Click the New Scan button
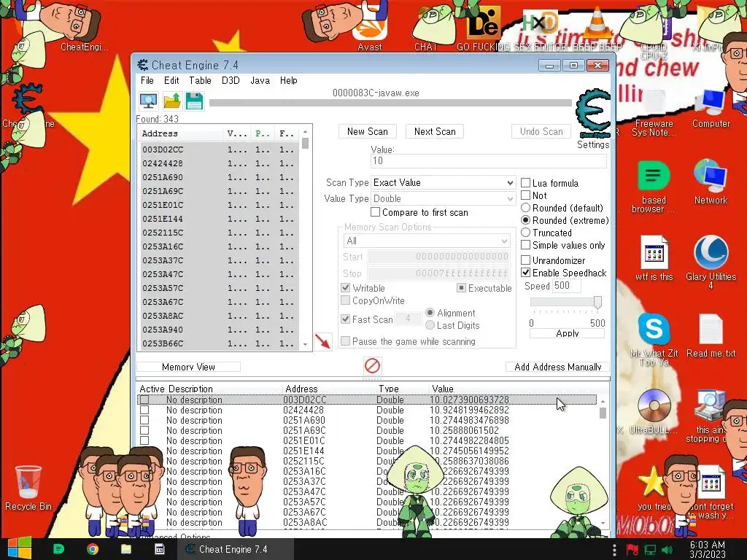This screenshot has height=560, width=747. (x=368, y=131)
